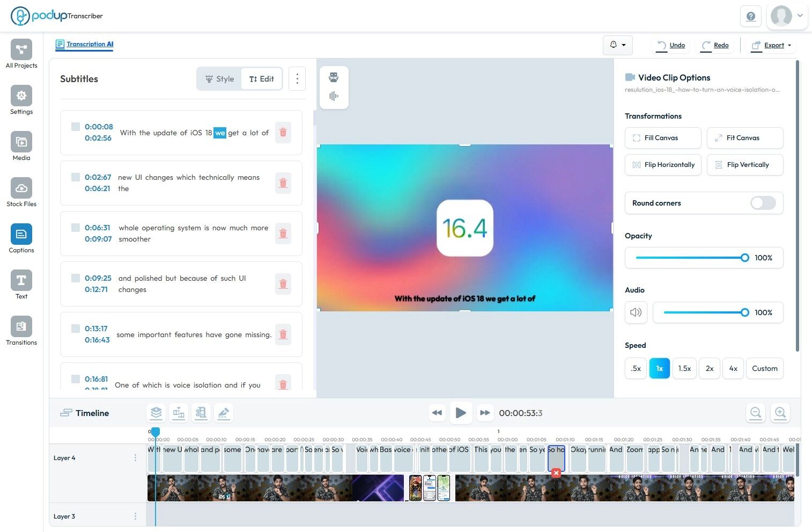Open All Projects from the sidebar
812x532 pixels.
coord(21,54)
